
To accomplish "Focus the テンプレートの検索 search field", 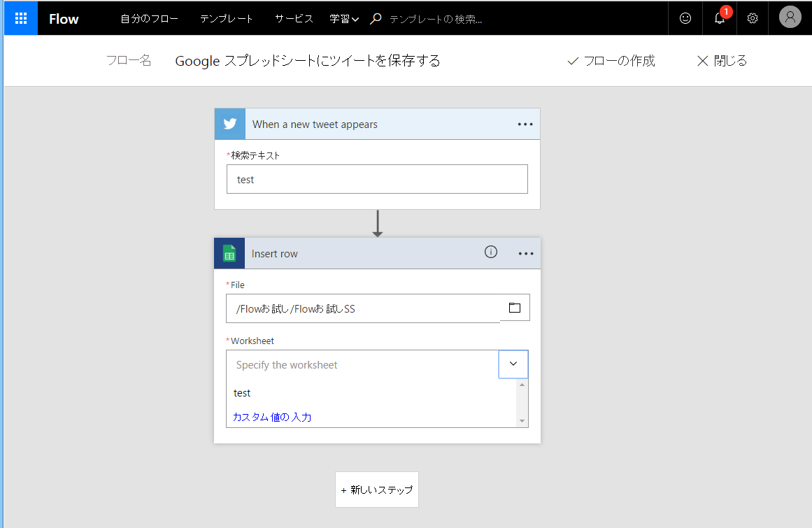I will 436,19.
